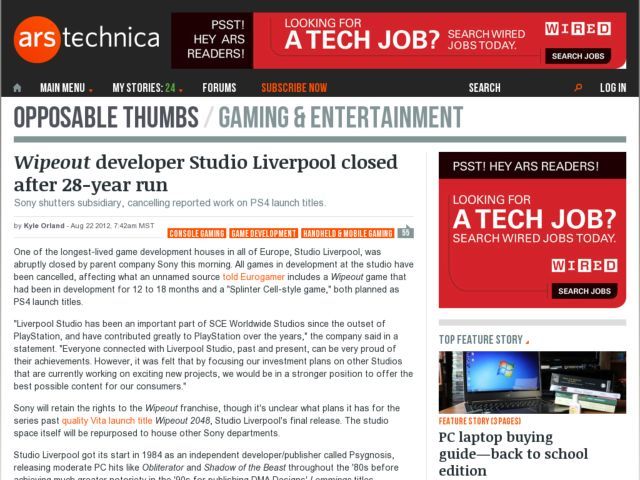Open author Kyle Orland's link
The image size is (640, 480).
tap(44, 226)
